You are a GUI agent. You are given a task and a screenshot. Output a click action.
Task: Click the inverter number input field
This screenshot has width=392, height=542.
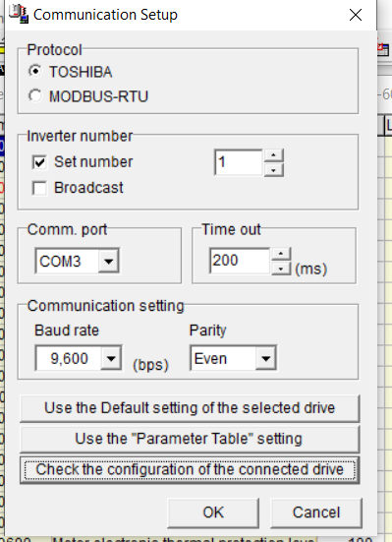[x=239, y=162]
